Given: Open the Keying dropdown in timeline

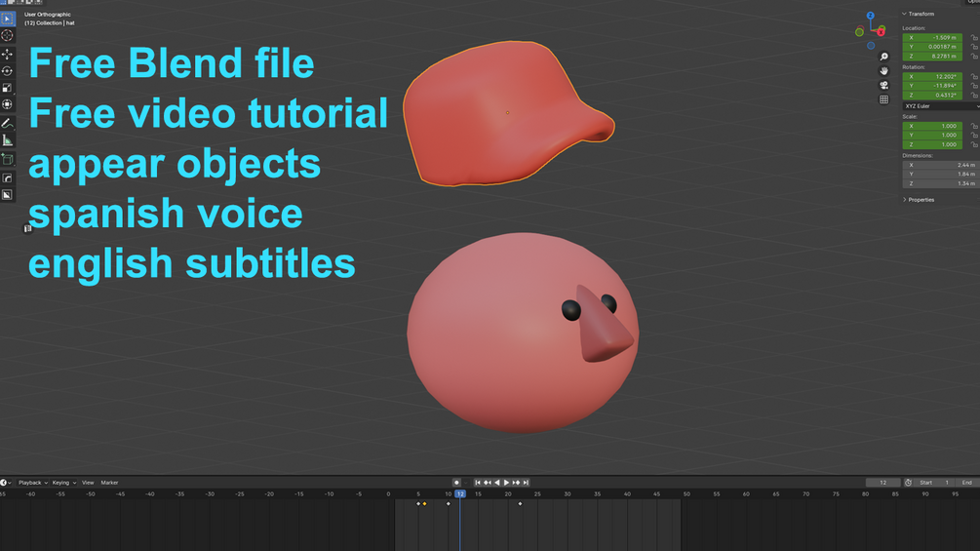Looking at the screenshot, I should point(63,483).
